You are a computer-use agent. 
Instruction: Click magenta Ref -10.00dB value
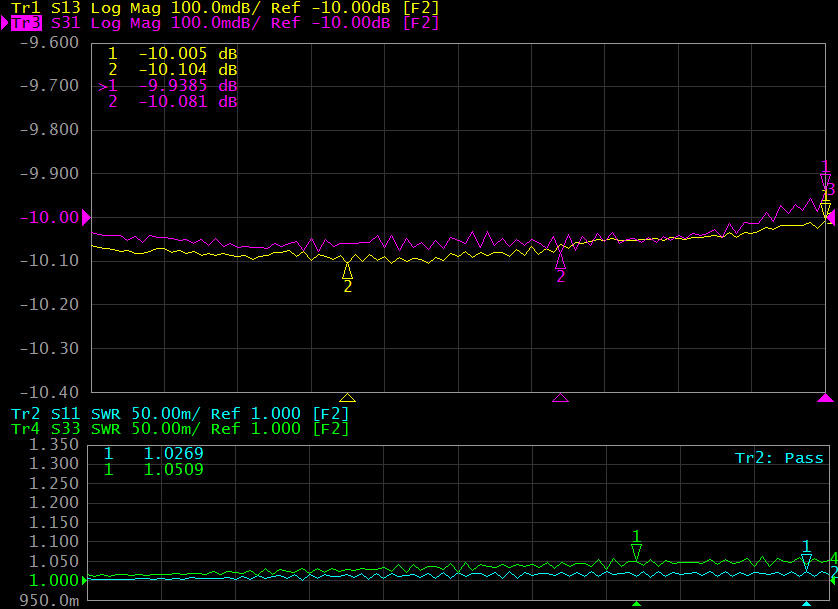(x=331, y=23)
